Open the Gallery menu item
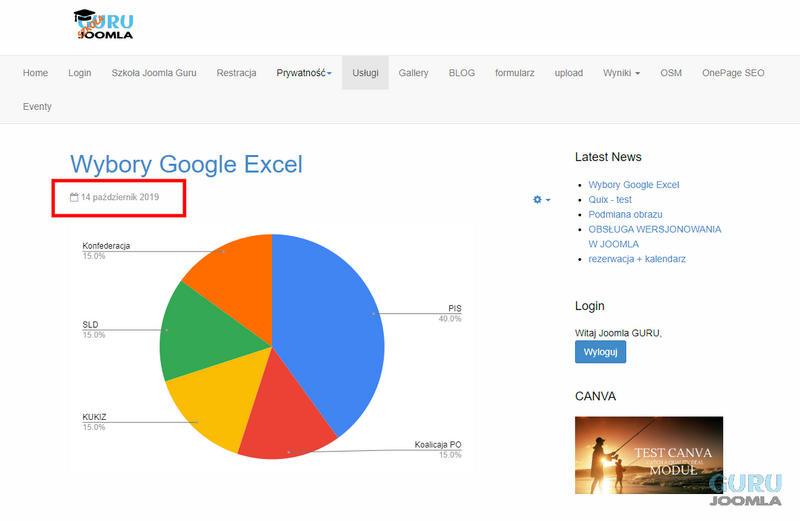 point(413,73)
